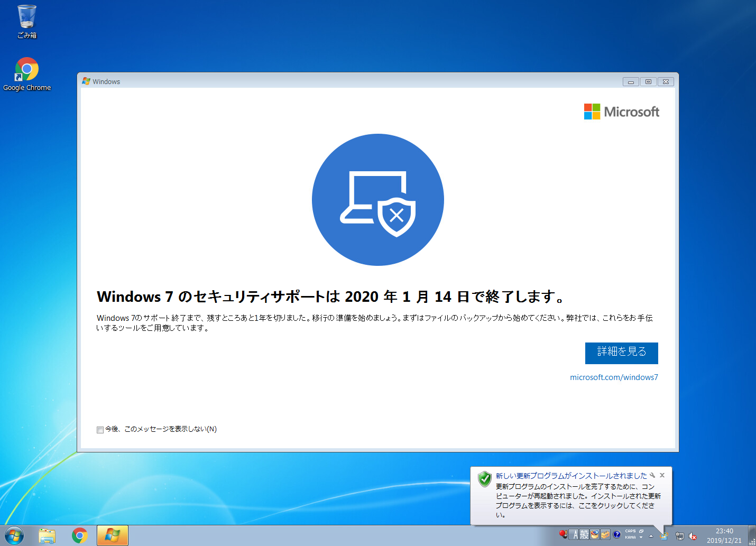Open the microsoft.com/windows7 link
Screen dimensions: 756x546
pos(614,377)
